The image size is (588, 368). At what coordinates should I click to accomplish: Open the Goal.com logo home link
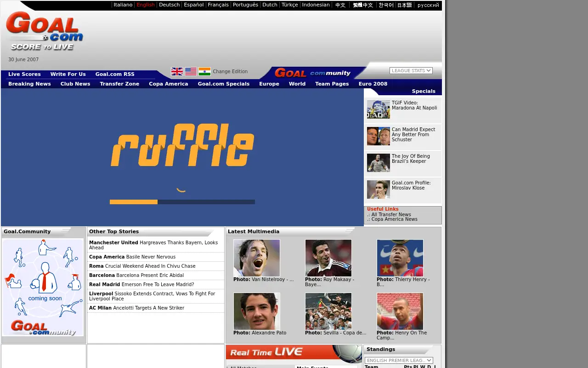tap(45, 31)
